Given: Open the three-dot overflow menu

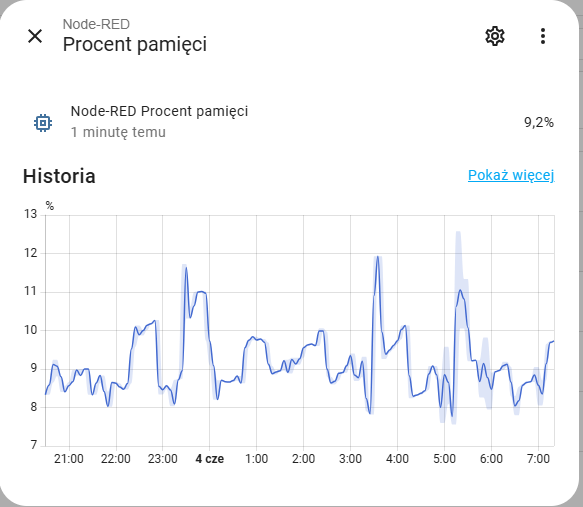Looking at the screenshot, I should pyautogui.click(x=543, y=36).
